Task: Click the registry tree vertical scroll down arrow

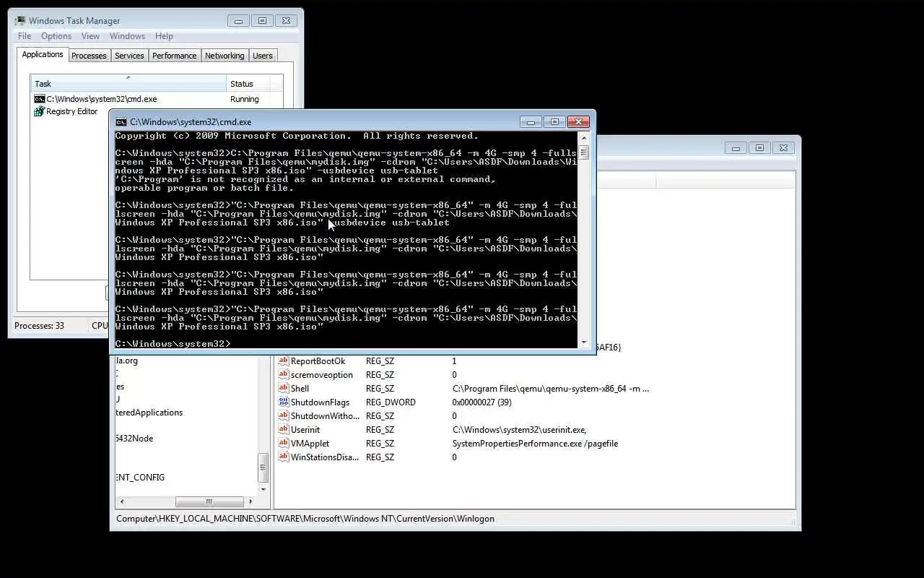Action: (263, 489)
